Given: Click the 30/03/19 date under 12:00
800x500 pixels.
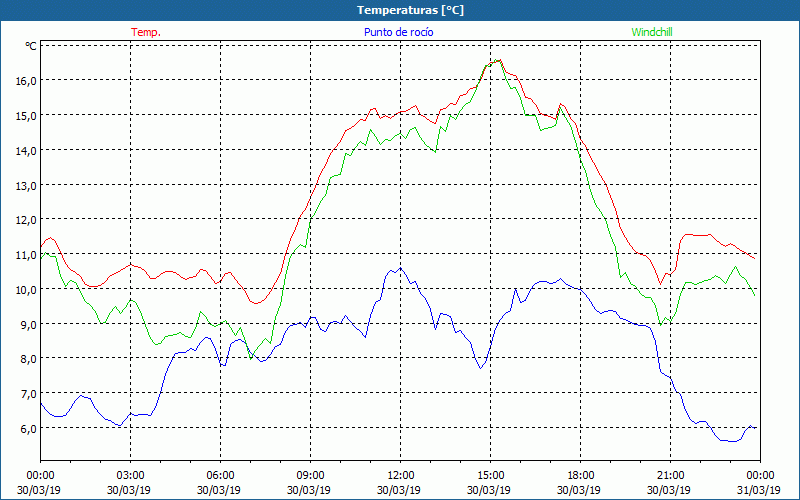Looking at the screenshot, I should pos(399,490).
